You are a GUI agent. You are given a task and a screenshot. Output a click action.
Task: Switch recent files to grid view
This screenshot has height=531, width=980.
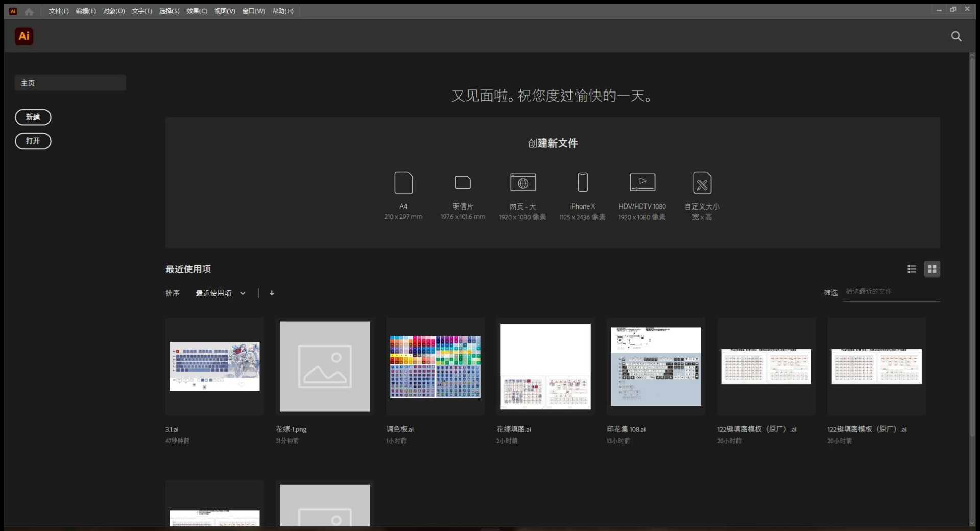click(x=932, y=269)
